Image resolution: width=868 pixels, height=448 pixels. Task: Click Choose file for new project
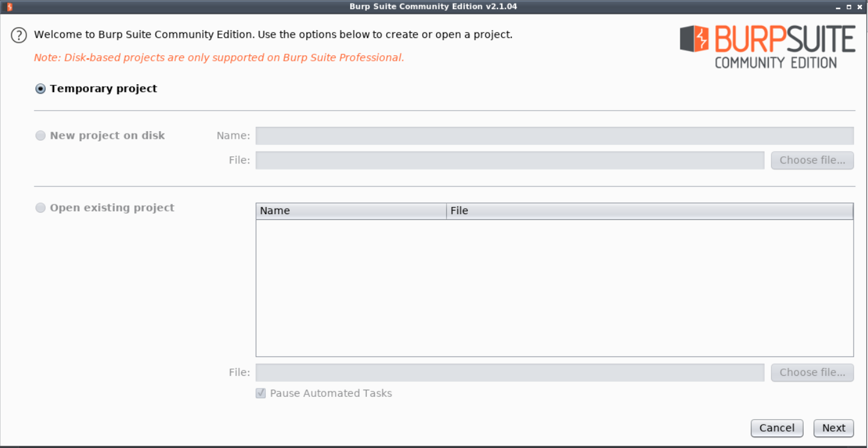(x=812, y=160)
